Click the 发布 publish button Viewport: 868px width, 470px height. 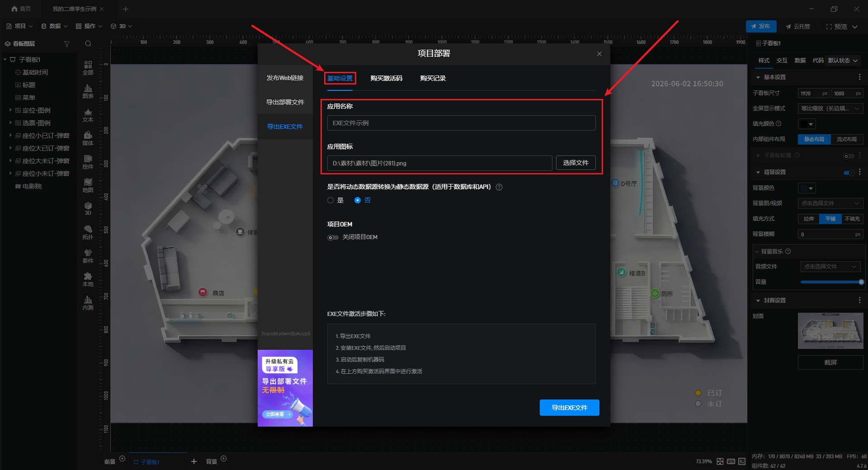[761, 26]
